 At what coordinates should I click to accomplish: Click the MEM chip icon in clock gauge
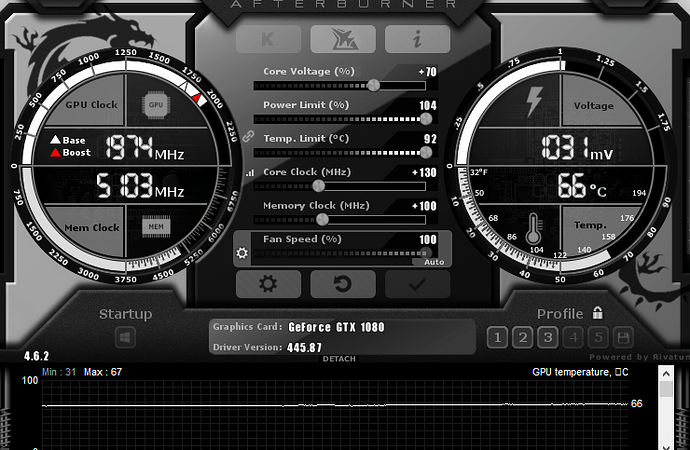click(156, 227)
